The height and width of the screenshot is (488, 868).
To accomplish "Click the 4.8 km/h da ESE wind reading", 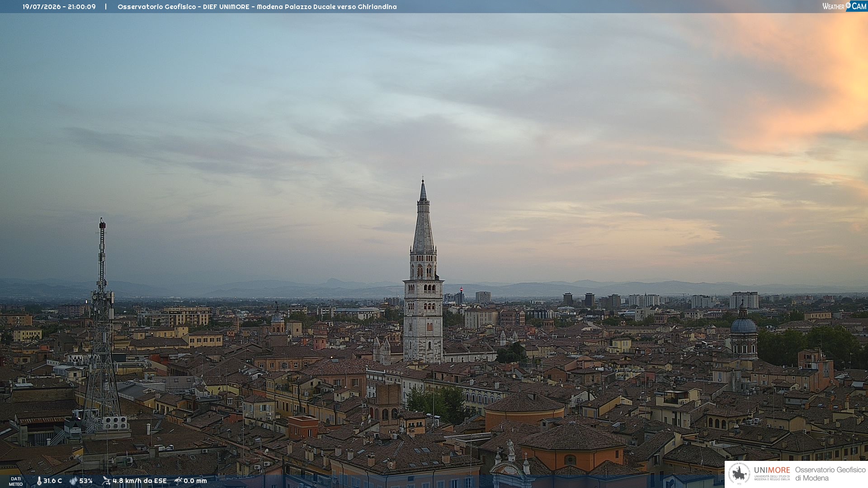I will click(x=139, y=481).
